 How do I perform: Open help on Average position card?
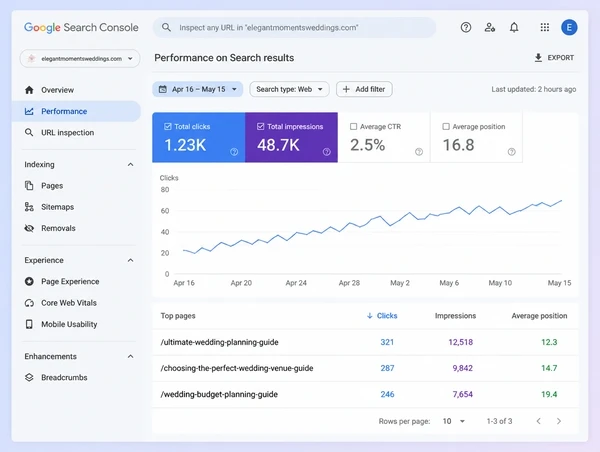coord(512,152)
